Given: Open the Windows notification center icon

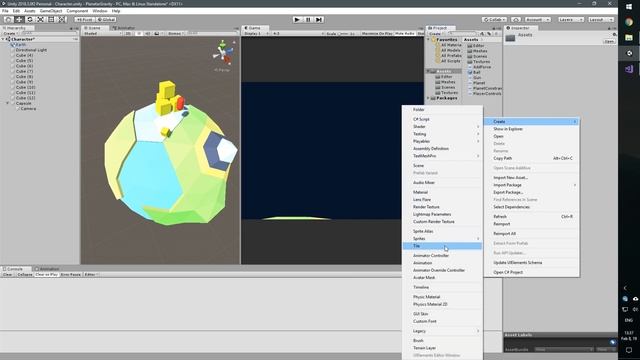Looking at the screenshot, I should tap(629, 350).
